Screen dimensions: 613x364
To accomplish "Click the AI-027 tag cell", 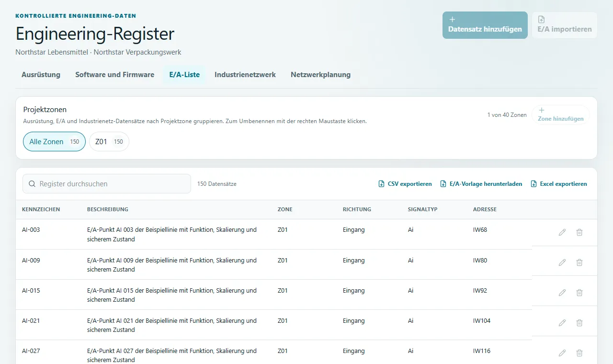I will click(x=31, y=351).
